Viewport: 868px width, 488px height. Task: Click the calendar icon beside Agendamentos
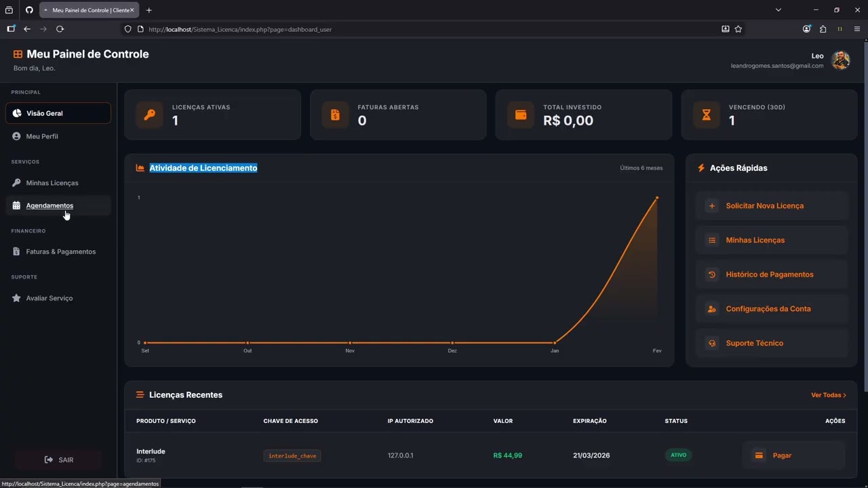[16, 205]
